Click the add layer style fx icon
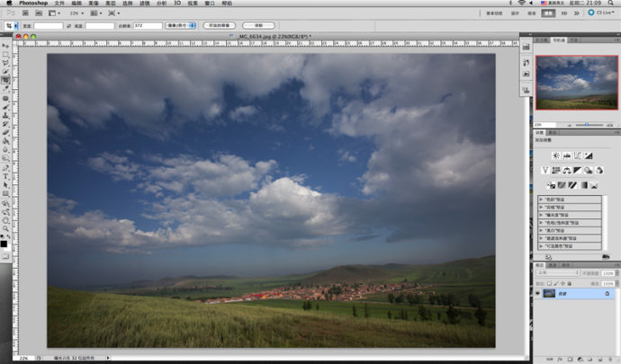The width and height of the screenshot is (621, 364). (x=560, y=360)
